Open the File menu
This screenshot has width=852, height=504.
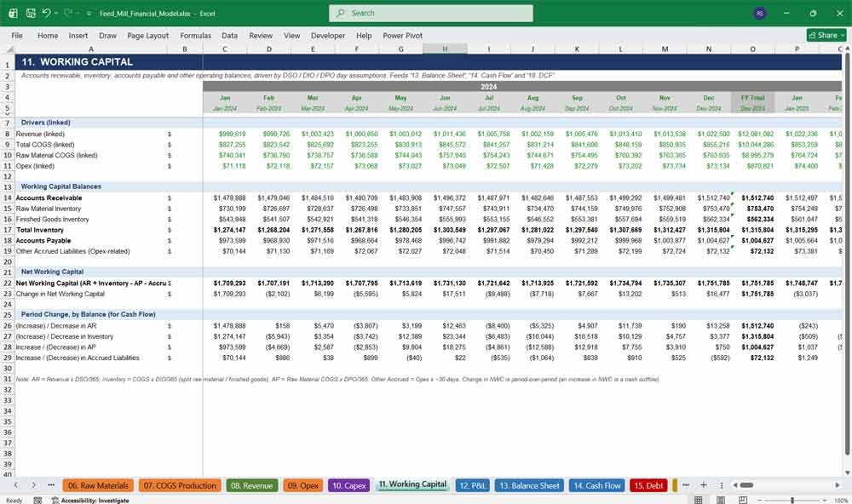tap(17, 35)
